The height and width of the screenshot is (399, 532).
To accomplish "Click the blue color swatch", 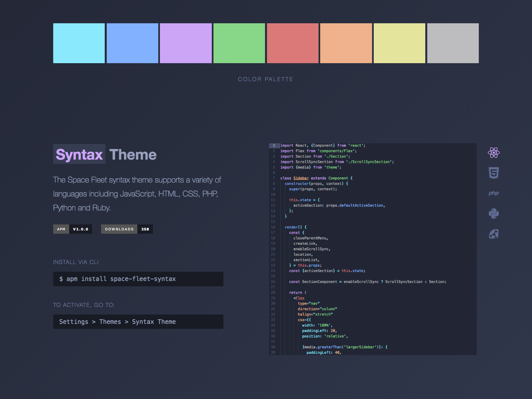I will click(x=132, y=43).
